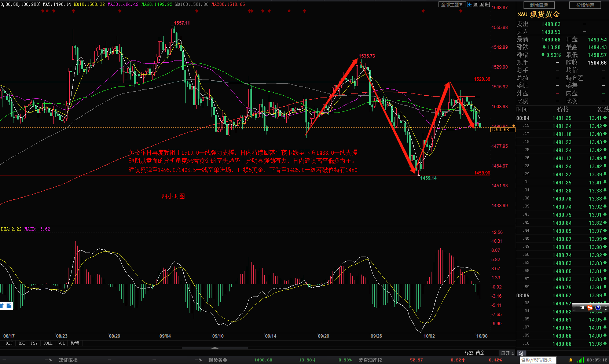Image resolution: width=609 pixels, height=364 pixels.
Task: Switch to the KDJ indicator tab
Action: pos(9,343)
